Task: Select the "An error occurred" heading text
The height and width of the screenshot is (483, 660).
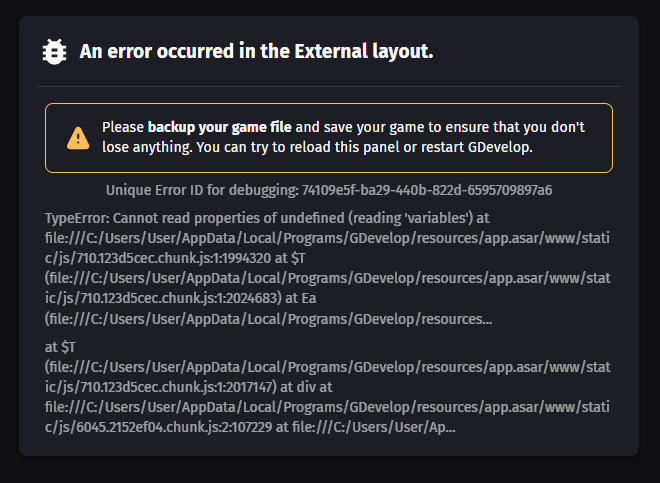Action: click(x=157, y=51)
